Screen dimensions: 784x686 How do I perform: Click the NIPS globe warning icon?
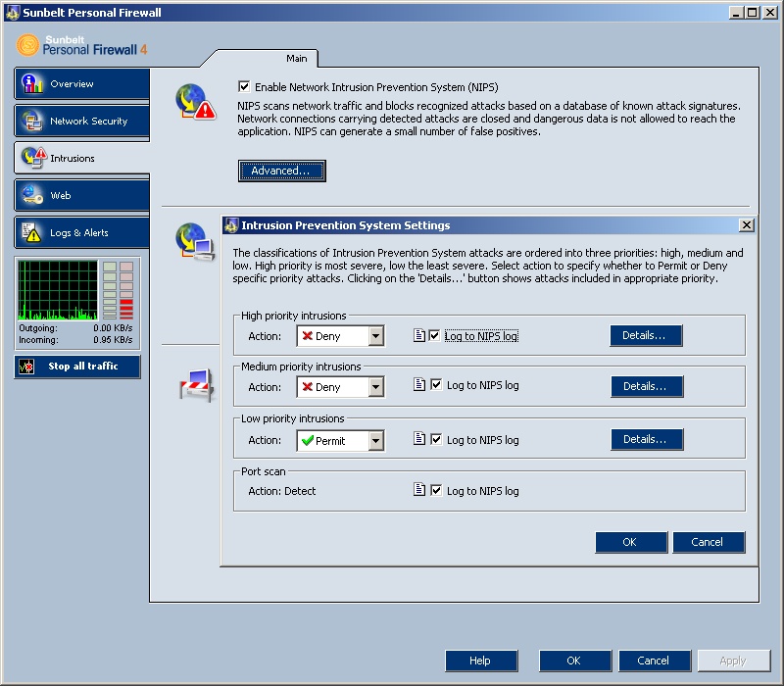(195, 102)
